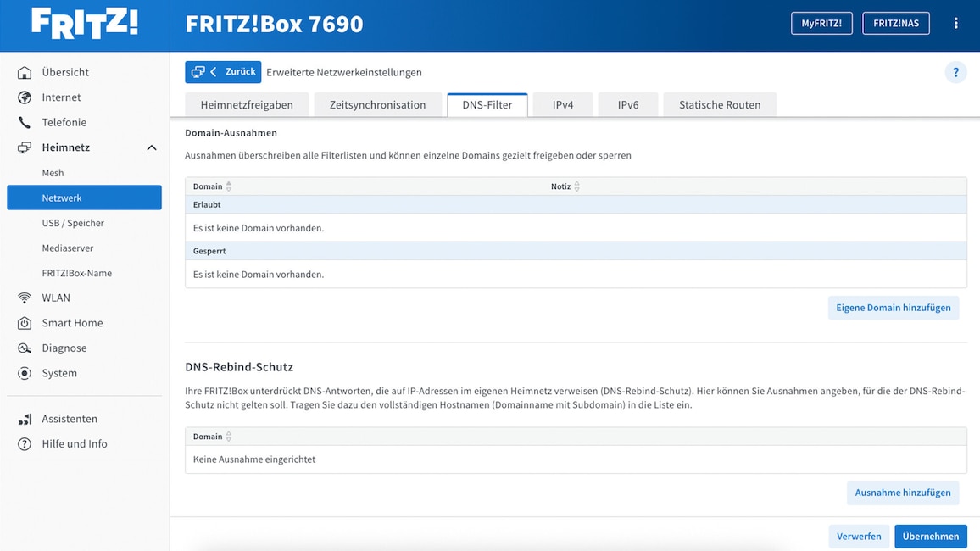Collapse the Heimnetz menu chevron
The height and width of the screenshot is (551, 980).
click(151, 147)
